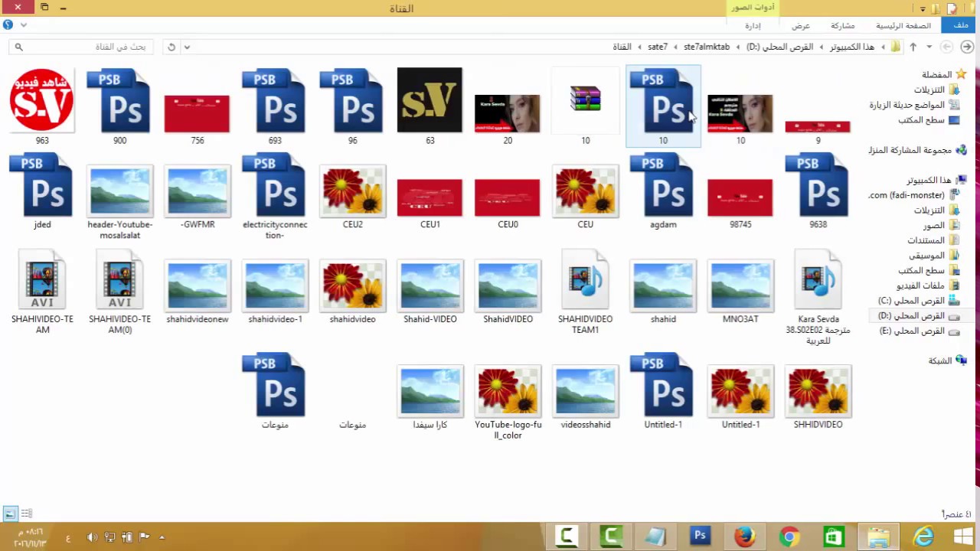The width and height of the screenshot is (980, 551).
Task: Refresh the folder view
Action: [x=171, y=47]
